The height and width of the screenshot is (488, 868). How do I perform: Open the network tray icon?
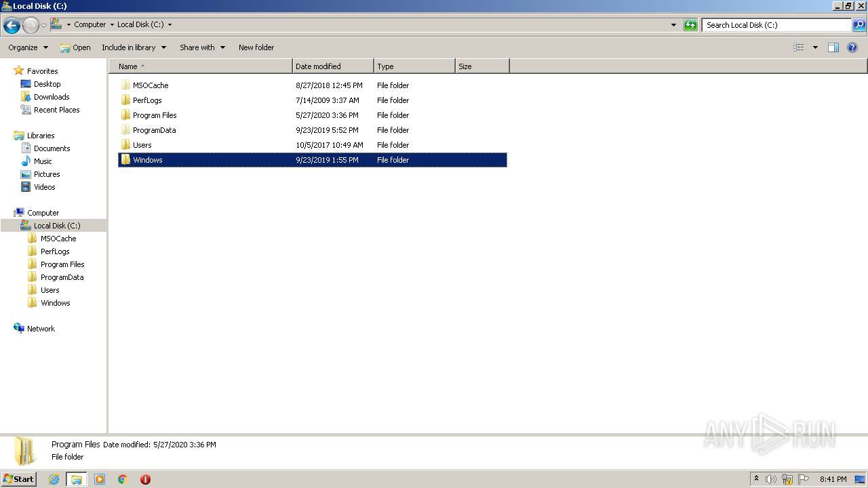point(787,479)
